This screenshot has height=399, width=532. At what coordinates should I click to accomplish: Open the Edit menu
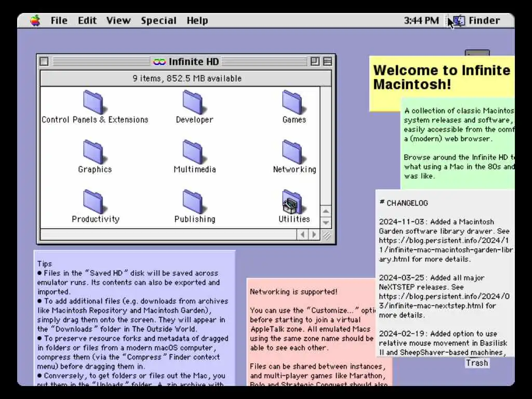click(87, 21)
